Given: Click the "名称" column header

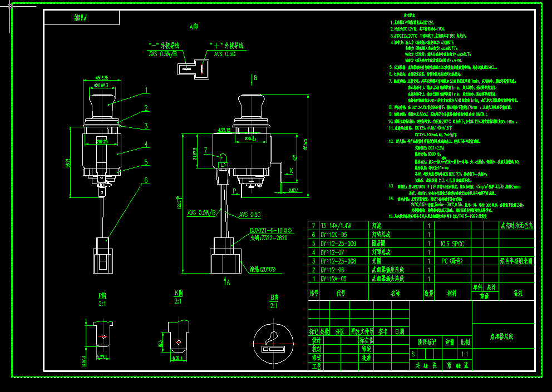Looking at the screenshot, I should (x=395, y=293).
